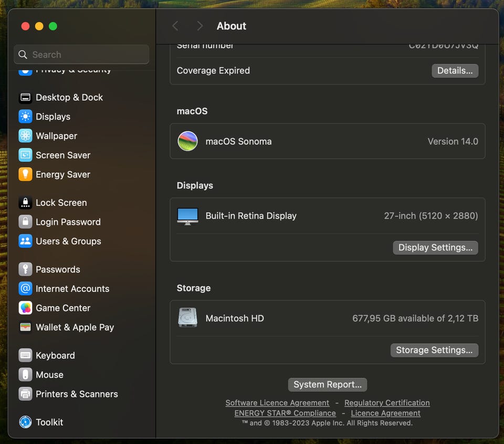
Task: Click the Apple copyright notice text
Action: coord(327,423)
